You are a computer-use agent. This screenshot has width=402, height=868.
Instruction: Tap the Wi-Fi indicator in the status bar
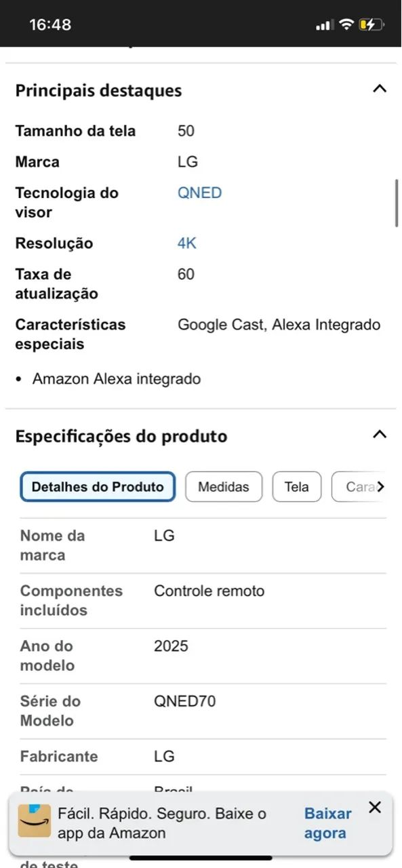(x=344, y=24)
